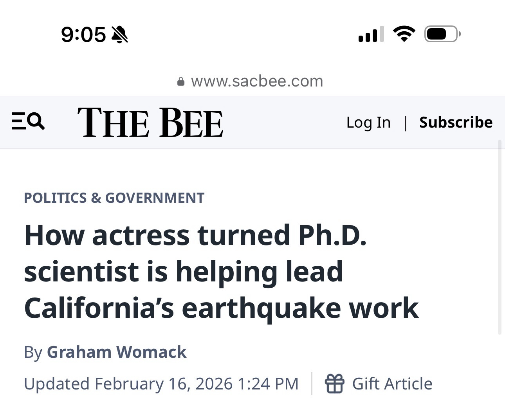Click the Updated February 16, 2026 timestamp
Viewport: 505px width, 420px height.
coord(161,384)
